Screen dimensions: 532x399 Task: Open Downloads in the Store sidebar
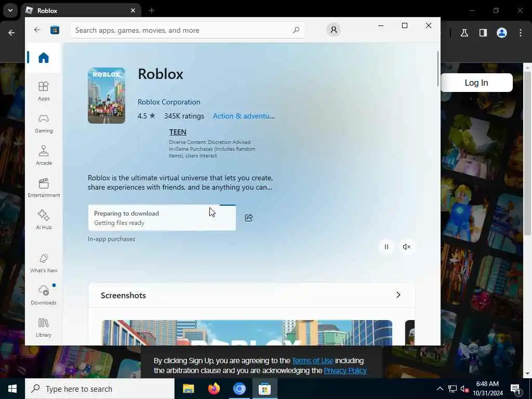[44, 295]
